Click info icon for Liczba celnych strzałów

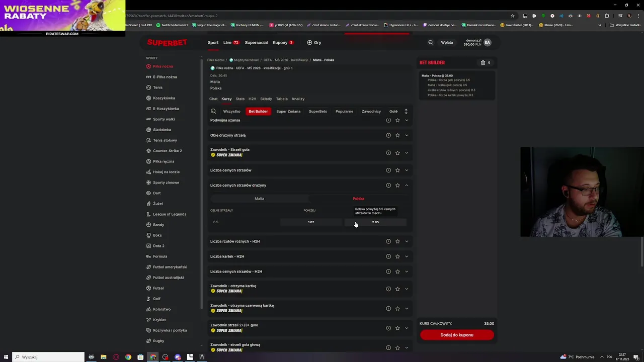coord(388,170)
